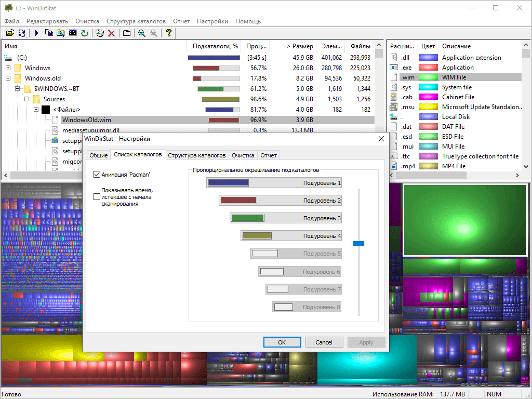Open the Помощь menu
This screenshot has width=532, height=399.
pos(248,21)
